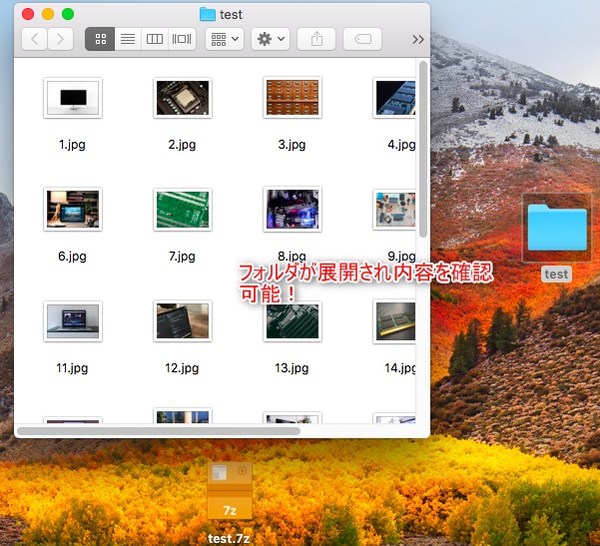This screenshot has width=600, height=546.
Task: Click the 11.jpg file name
Action: (72, 368)
